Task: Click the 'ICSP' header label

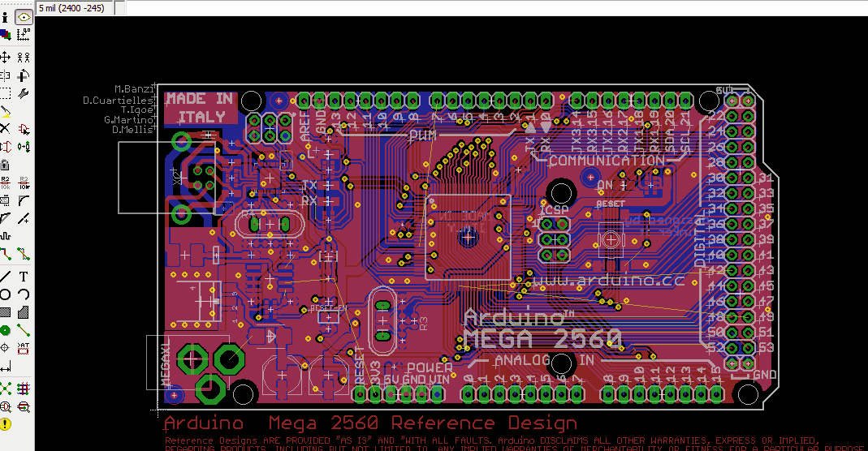Action: (554, 209)
